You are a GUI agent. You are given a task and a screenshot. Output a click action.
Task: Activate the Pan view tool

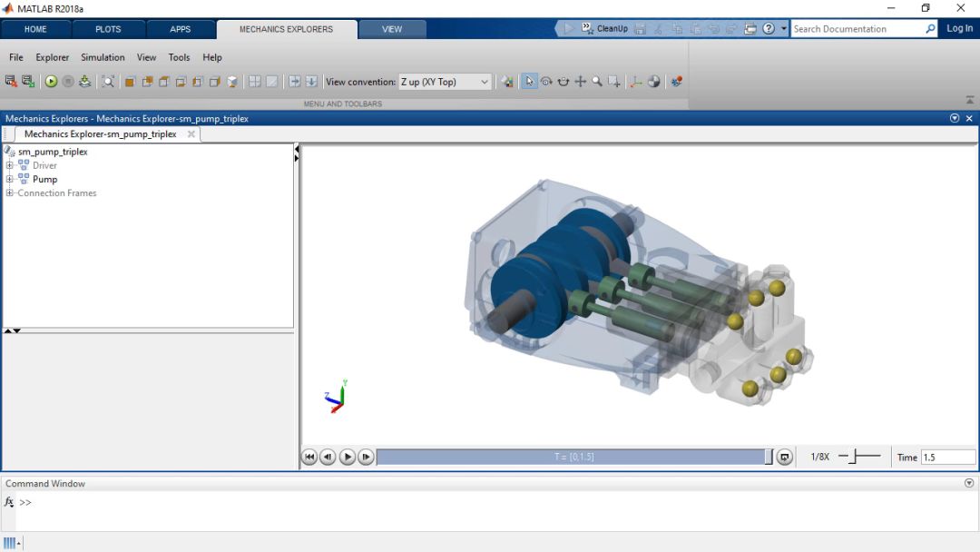click(x=581, y=82)
